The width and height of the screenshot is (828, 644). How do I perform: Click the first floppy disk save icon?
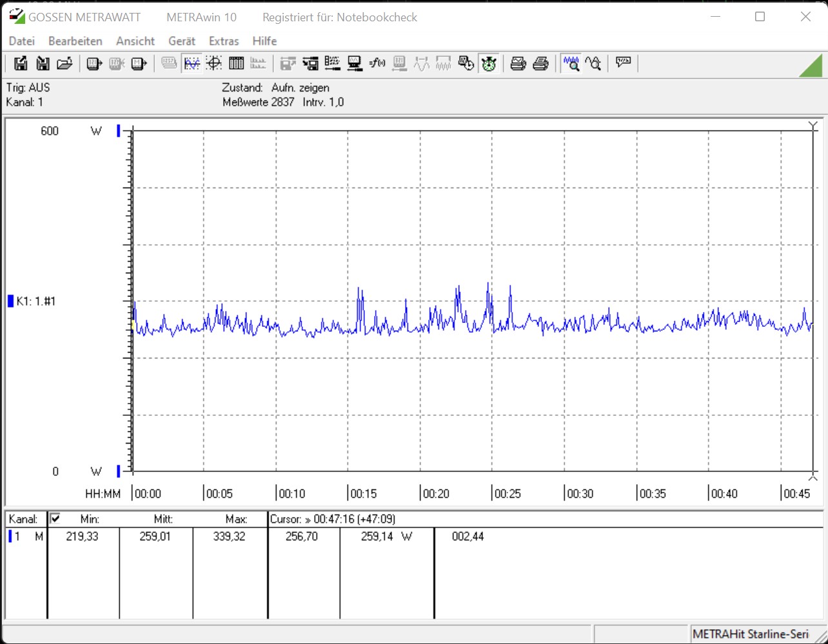[21, 63]
